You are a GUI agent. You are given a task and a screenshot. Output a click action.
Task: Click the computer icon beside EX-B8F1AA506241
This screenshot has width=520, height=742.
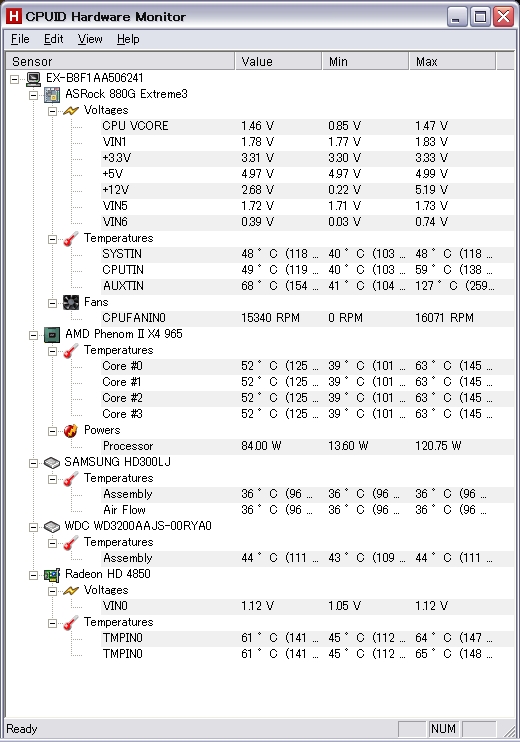coord(33,79)
